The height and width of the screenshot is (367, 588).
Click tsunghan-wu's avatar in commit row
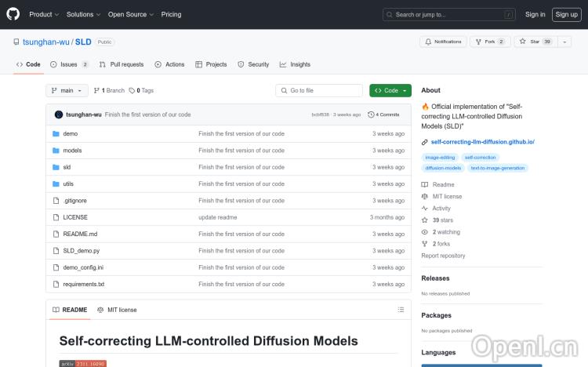59,114
